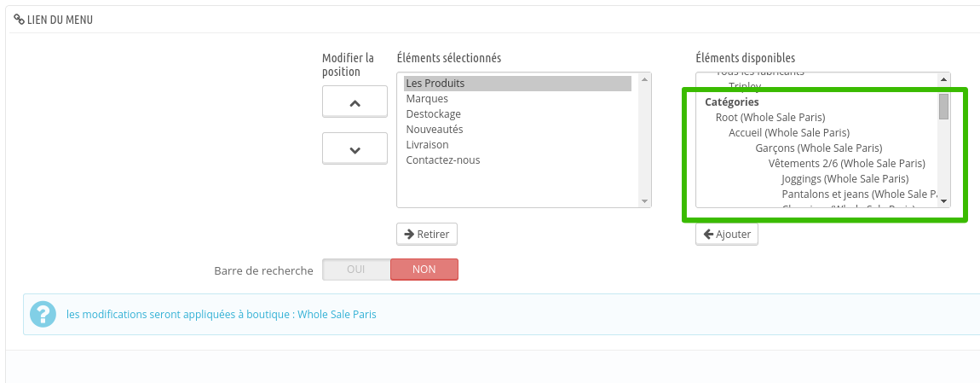Click the move up chevron button
The image size is (980, 383).
355,102
